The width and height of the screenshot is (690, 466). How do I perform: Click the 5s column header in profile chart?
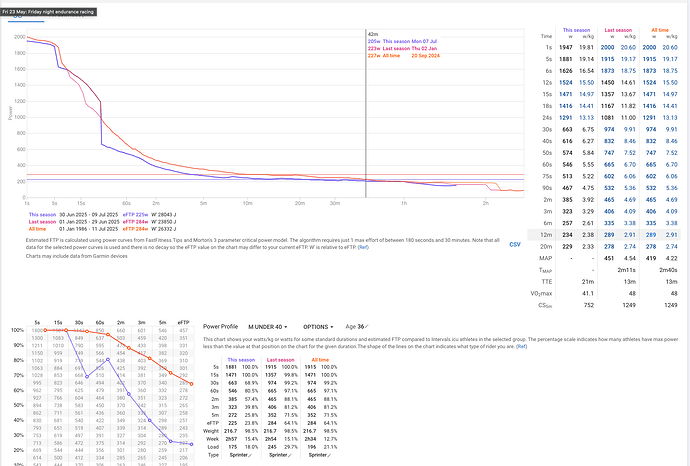click(36, 322)
